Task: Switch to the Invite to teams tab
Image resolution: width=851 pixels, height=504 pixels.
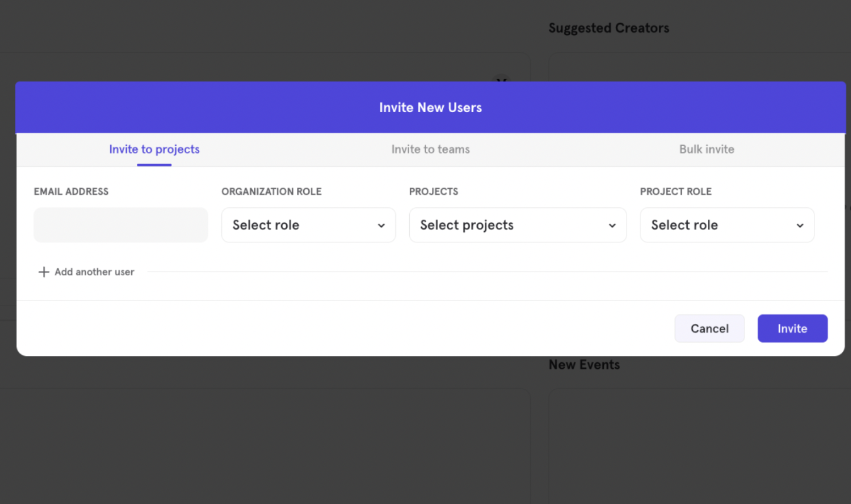Action: click(x=430, y=149)
